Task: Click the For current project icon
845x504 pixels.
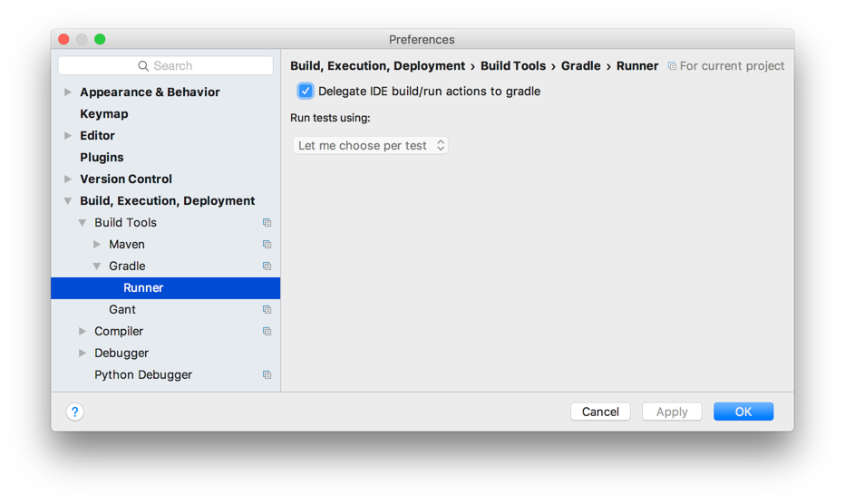Action: pos(672,66)
